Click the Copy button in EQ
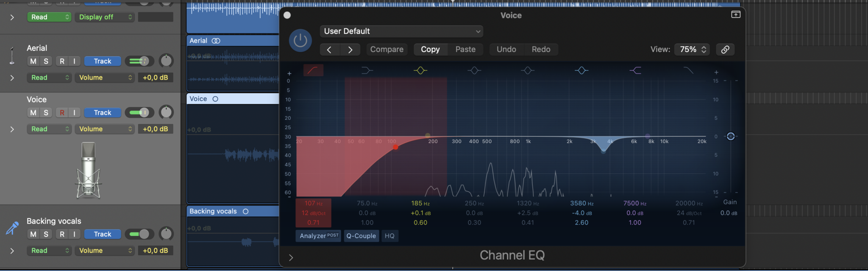The width and height of the screenshot is (868, 271). pos(430,50)
